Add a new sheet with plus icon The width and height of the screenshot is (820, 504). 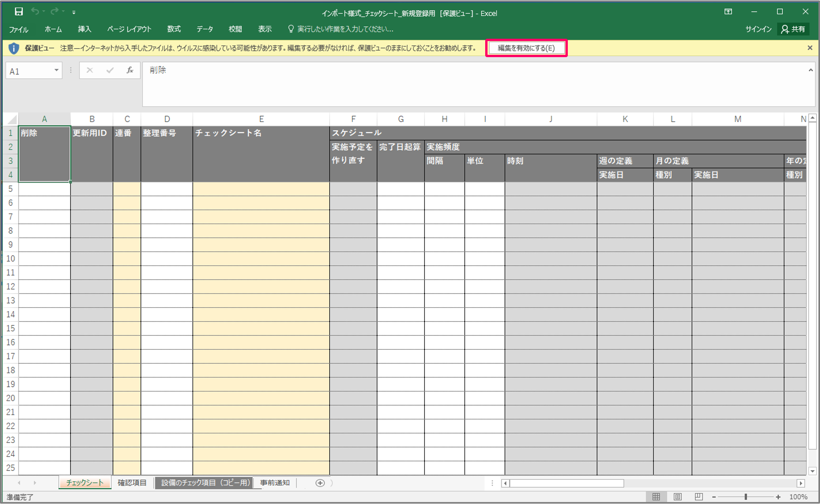click(x=320, y=483)
